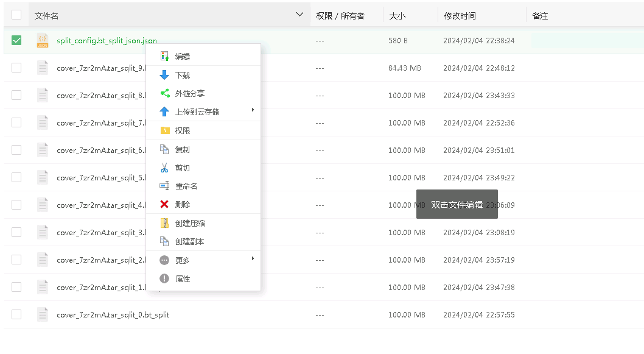Check the cover_7zr2mA.tar_sqlit_6 row checkbox
This screenshot has height=354, width=644.
(16, 150)
